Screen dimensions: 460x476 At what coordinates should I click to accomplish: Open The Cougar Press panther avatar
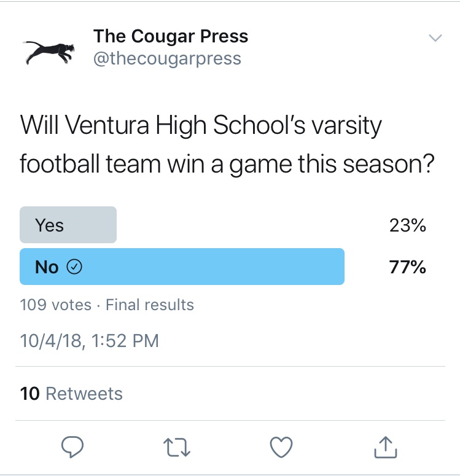click(49, 53)
